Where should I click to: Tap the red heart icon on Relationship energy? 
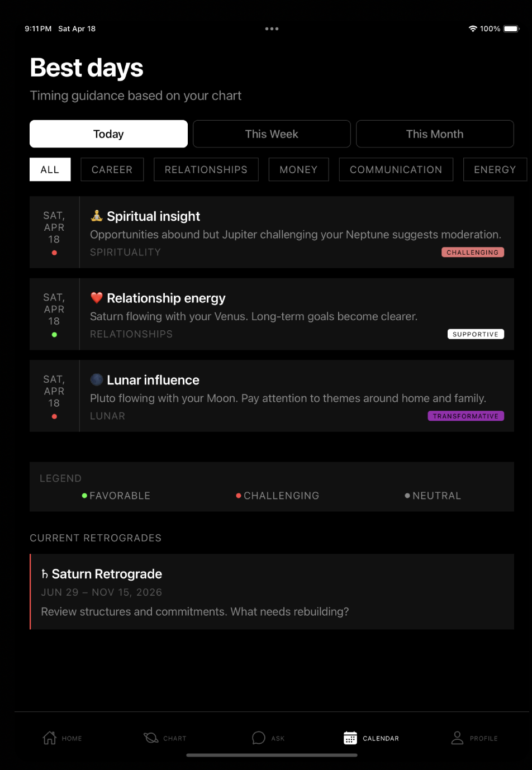pyautogui.click(x=97, y=298)
